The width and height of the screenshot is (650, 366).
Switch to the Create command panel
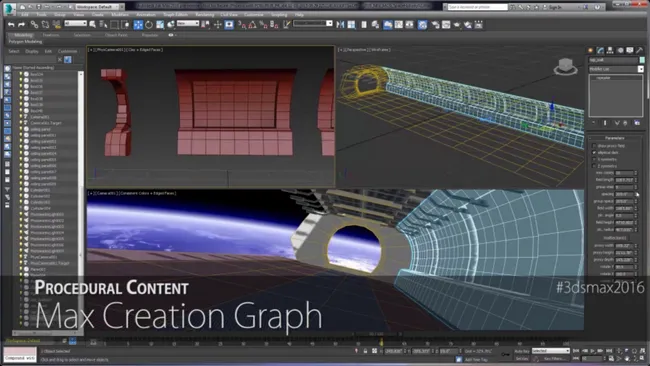coord(590,50)
